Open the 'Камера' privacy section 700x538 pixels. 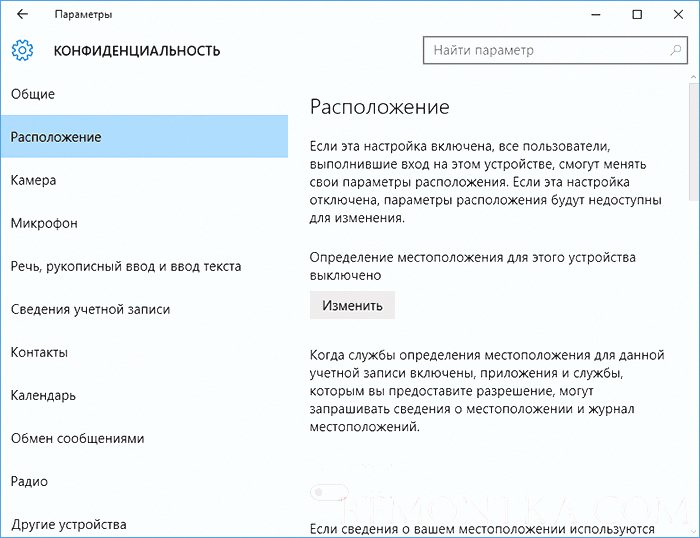[144, 180]
